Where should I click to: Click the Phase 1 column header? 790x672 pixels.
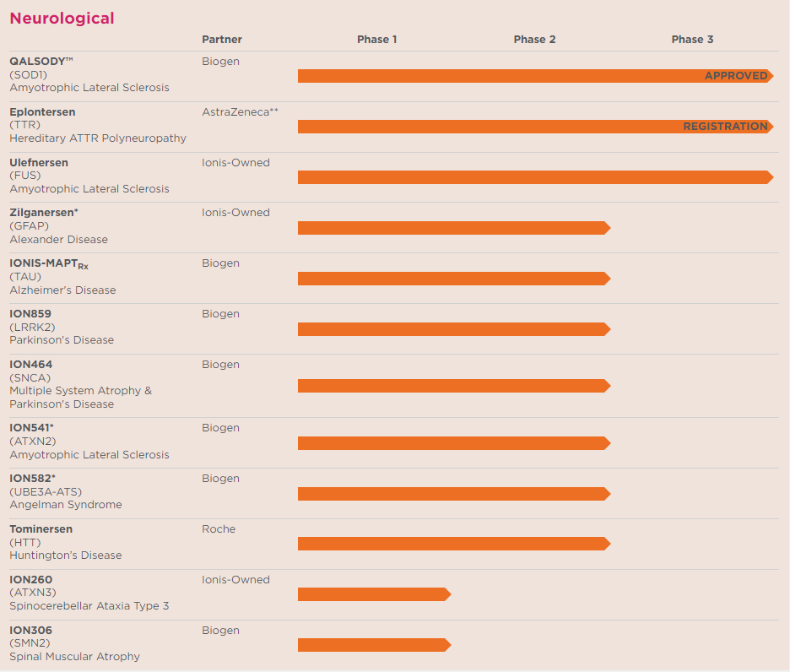click(376, 40)
